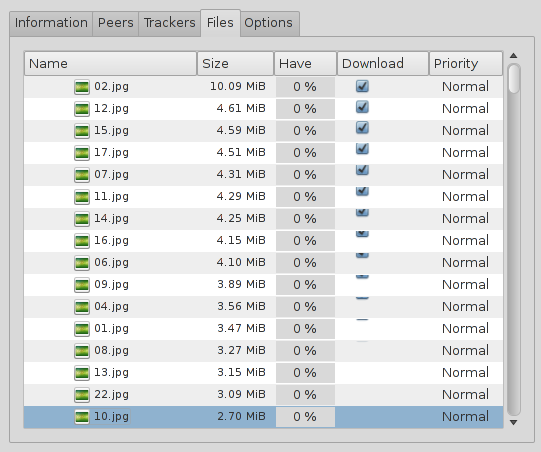
Task: Click the 0 % progress cell for 10.jpg
Action: pos(305,417)
